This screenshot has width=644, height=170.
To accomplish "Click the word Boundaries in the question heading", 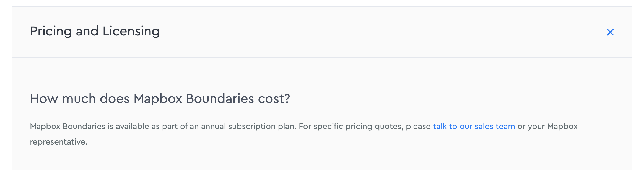I will (220, 99).
